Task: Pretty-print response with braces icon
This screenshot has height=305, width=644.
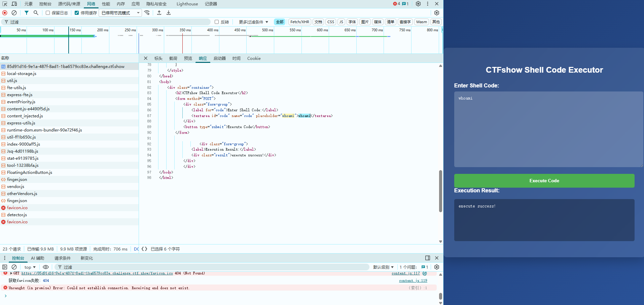Action: click(144, 249)
